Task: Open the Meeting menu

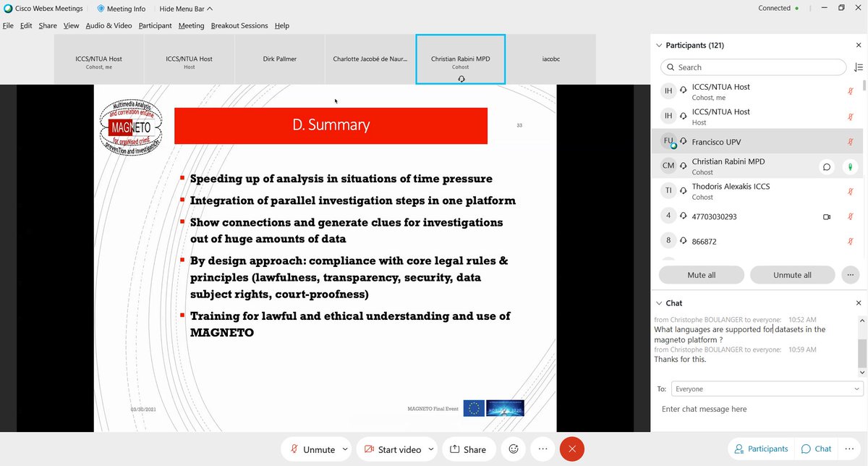Action: tap(191, 25)
